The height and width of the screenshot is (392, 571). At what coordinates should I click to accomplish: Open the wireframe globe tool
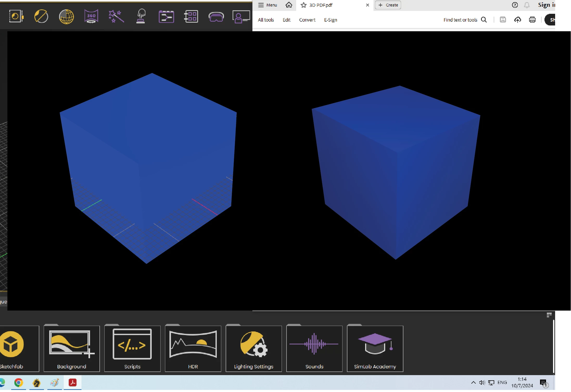point(66,17)
